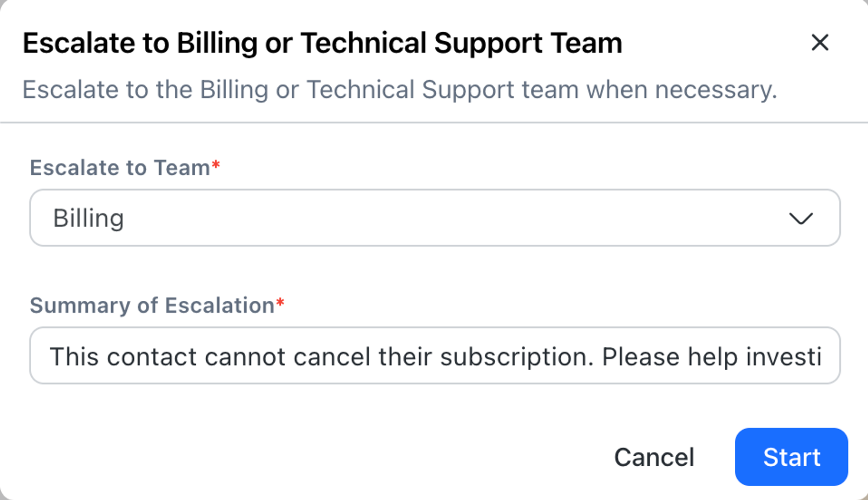Cancel the escalation
This screenshot has height=500, width=868.
654,457
